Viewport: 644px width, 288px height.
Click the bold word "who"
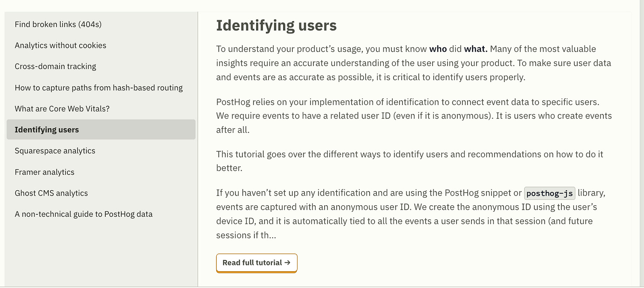click(438, 49)
